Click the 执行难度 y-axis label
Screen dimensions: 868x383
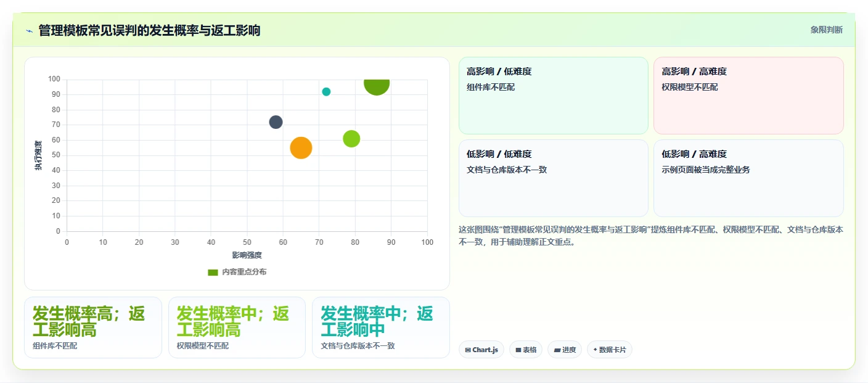pyautogui.click(x=38, y=155)
